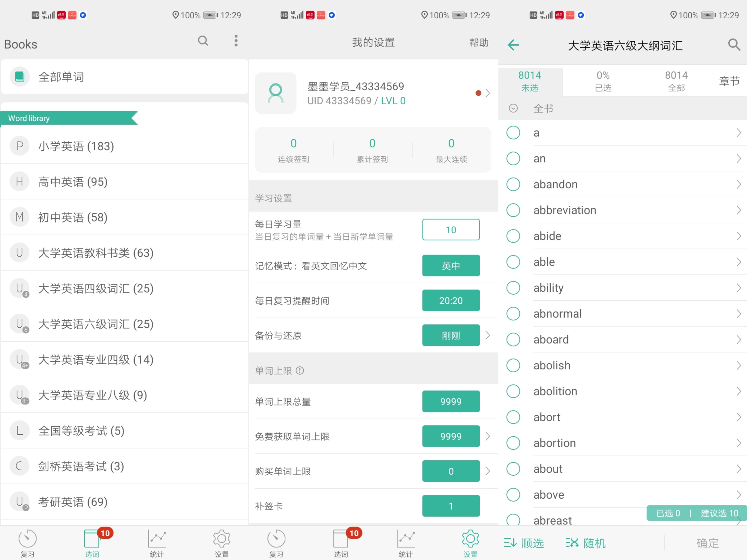Viewport: 747px width, 560px height.
Task: Tap the profile avatar of 墨墨学员_43334569
Action: coord(276,93)
